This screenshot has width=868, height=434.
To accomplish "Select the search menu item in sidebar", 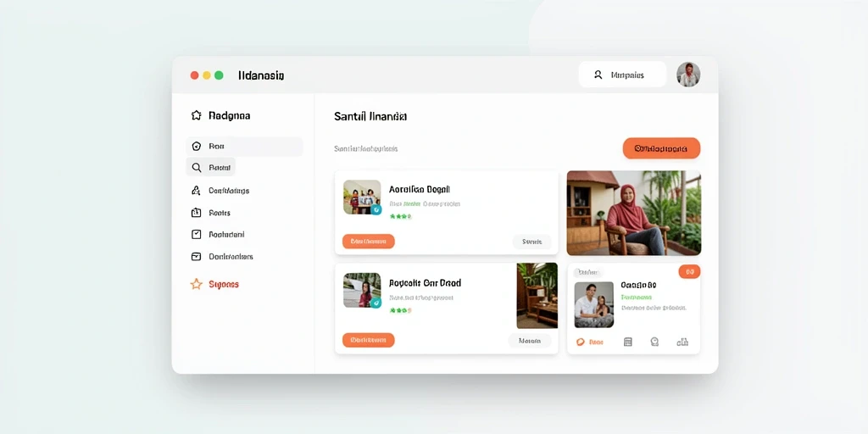I will [210, 167].
